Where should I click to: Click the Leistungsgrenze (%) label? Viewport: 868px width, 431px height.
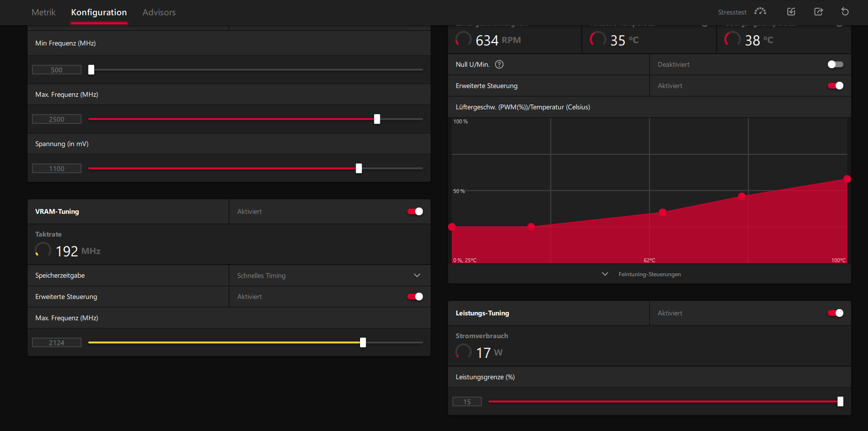[485, 377]
